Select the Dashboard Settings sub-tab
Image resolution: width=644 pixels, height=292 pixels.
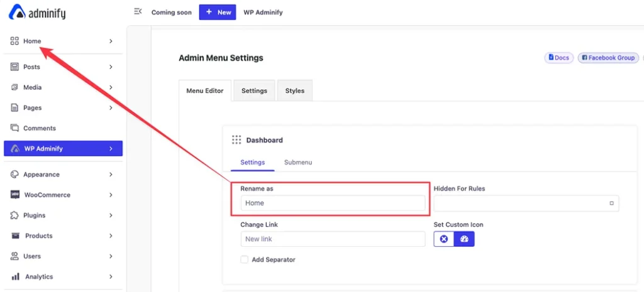pyautogui.click(x=253, y=163)
